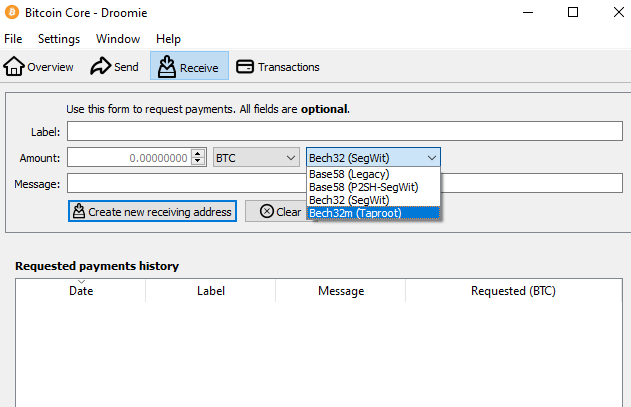The image size is (631, 407).
Task: Choose Base58 (Legacy) from the list
Action: 373,174
